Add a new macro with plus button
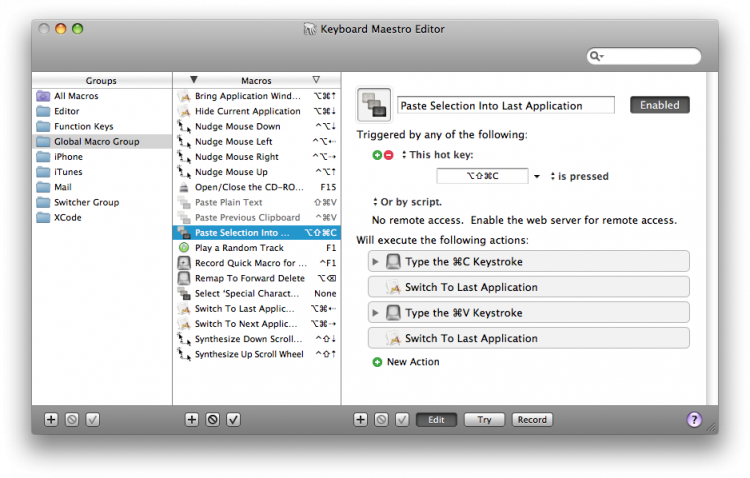The height and width of the screenshot is (478, 750). 191,420
